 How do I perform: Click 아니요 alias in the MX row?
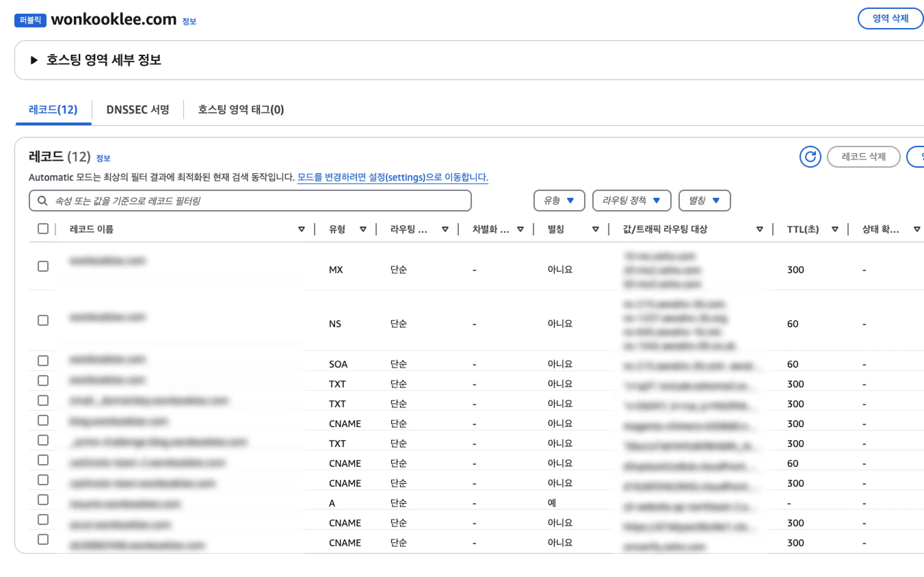[560, 269]
